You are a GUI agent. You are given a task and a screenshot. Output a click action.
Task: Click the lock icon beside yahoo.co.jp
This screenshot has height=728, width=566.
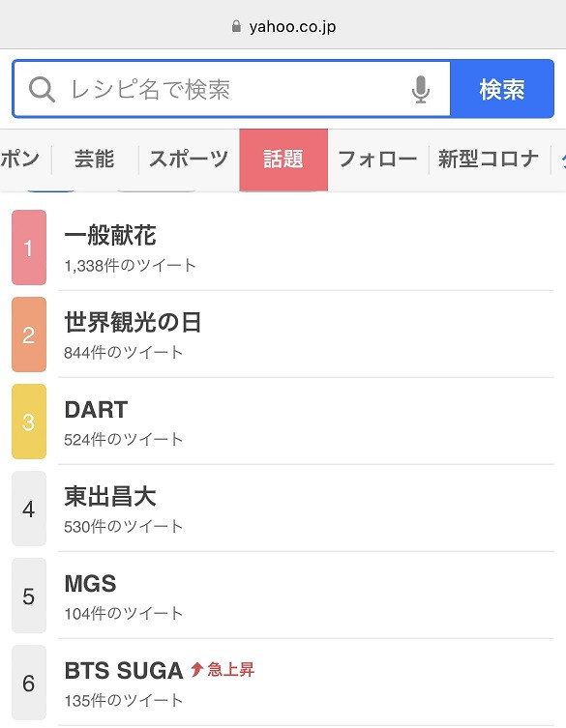tap(236, 26)
